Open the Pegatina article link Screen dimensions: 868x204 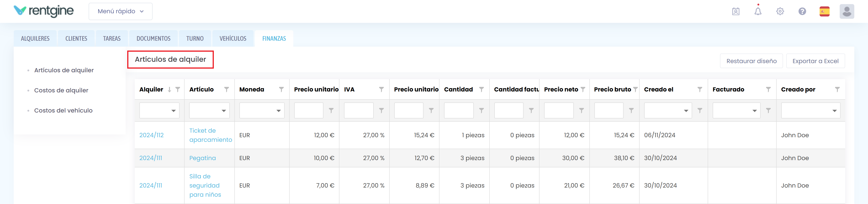pos(203,158)
